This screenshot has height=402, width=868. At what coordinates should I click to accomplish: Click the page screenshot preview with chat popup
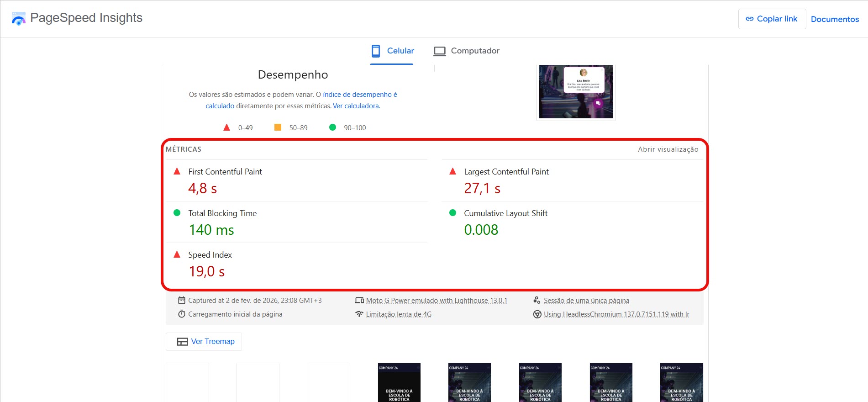576,92
